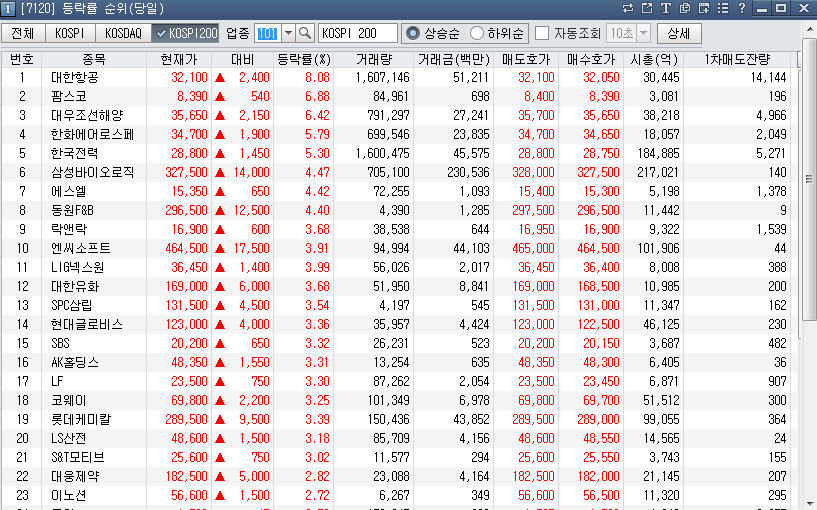Select the SPC삼립 stock name
The width and height of the screenshot is (817, 510).
pyautogui.click(x=71, y=305)
